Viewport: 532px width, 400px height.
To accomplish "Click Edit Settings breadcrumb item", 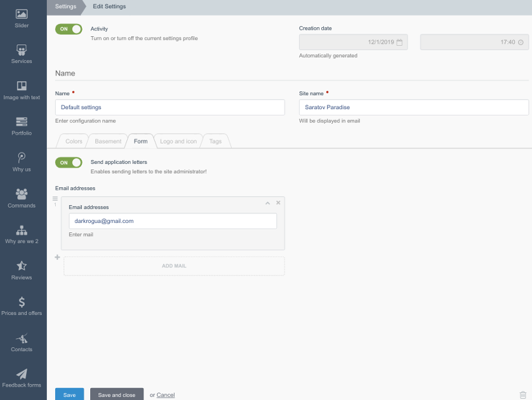I will pos(109,6).
